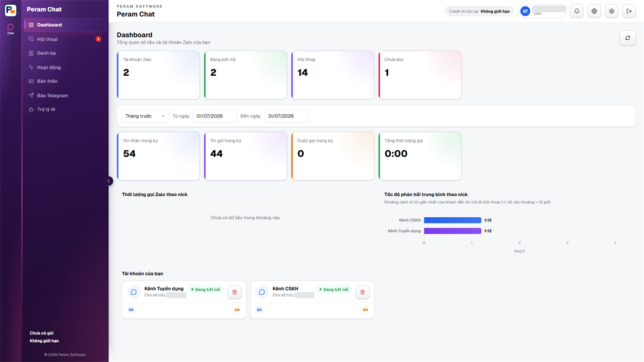Image resolution: width=644 pixels, height=362 pixels.
Task: Open Trợ lý AI menu item
Action: coord(65,109)
